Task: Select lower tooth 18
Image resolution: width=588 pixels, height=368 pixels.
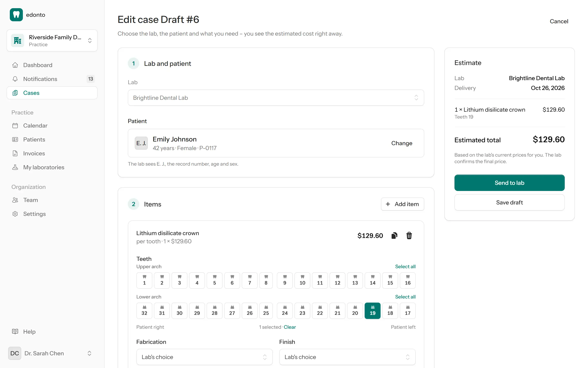Action: [x=390, y=311]
